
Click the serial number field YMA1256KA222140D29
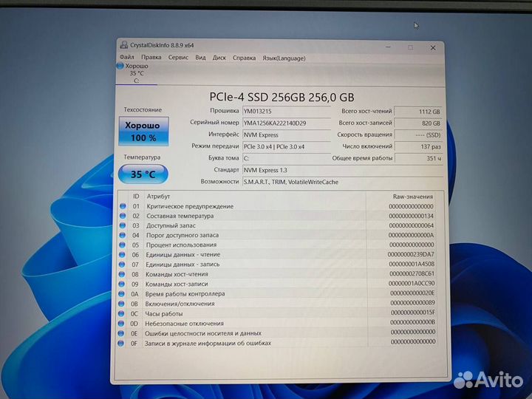(287, 123)
